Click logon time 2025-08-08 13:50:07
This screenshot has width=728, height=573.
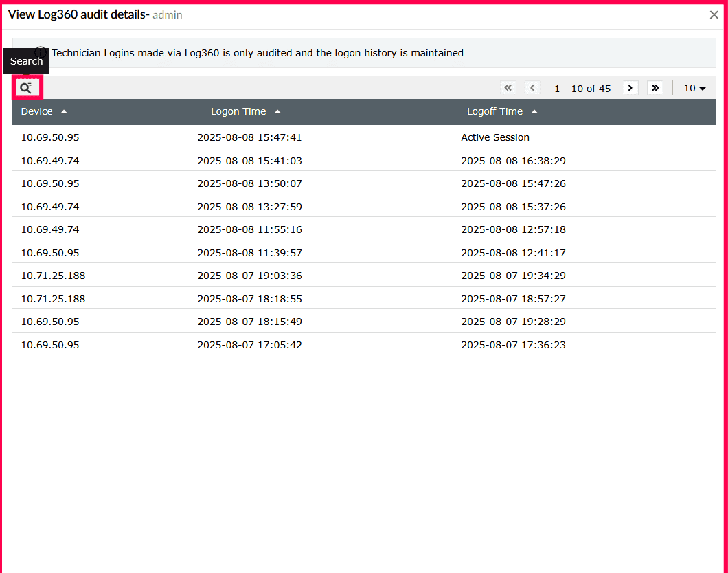249,183
